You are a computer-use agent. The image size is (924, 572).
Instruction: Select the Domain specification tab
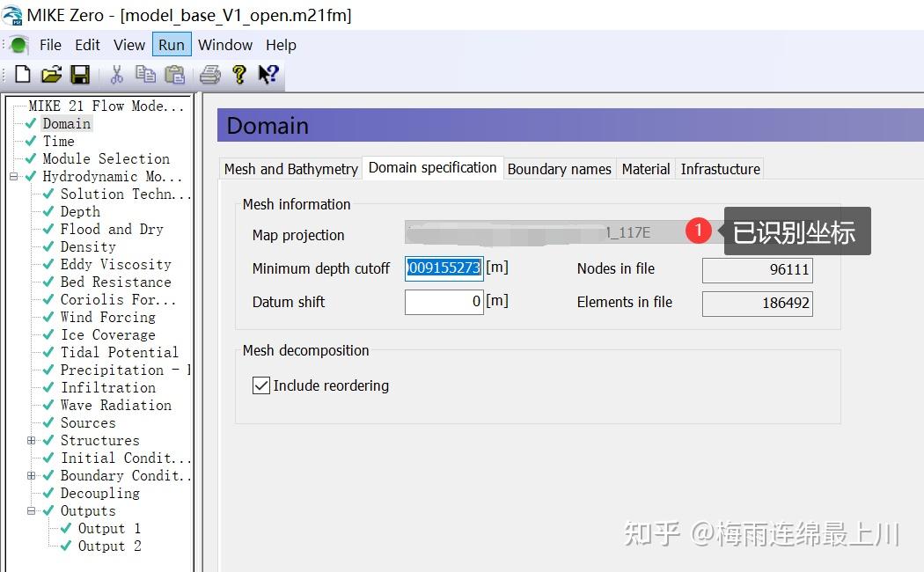[x=433, y=168]
